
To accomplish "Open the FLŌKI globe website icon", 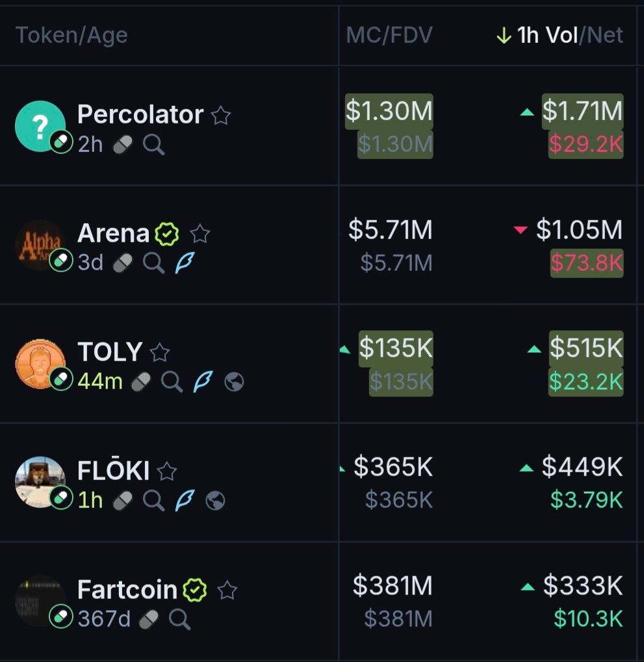I will [x=215, y=500].
